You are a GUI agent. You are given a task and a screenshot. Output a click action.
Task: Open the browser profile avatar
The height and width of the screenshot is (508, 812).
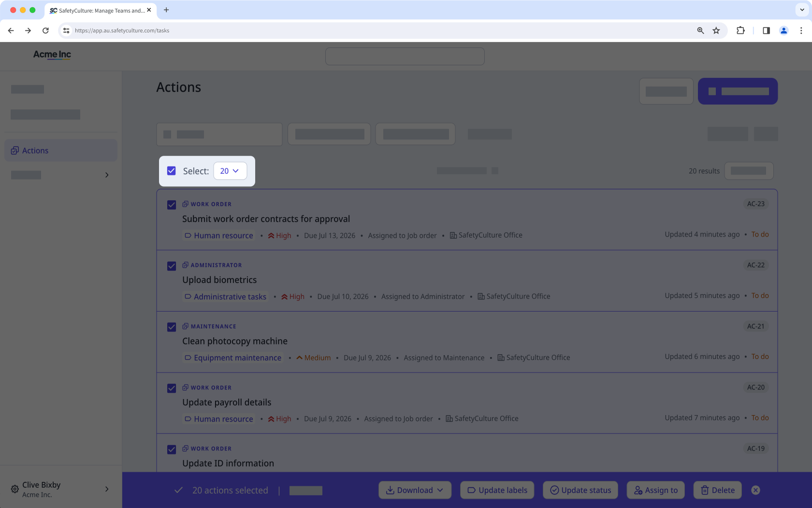[784, 30]
